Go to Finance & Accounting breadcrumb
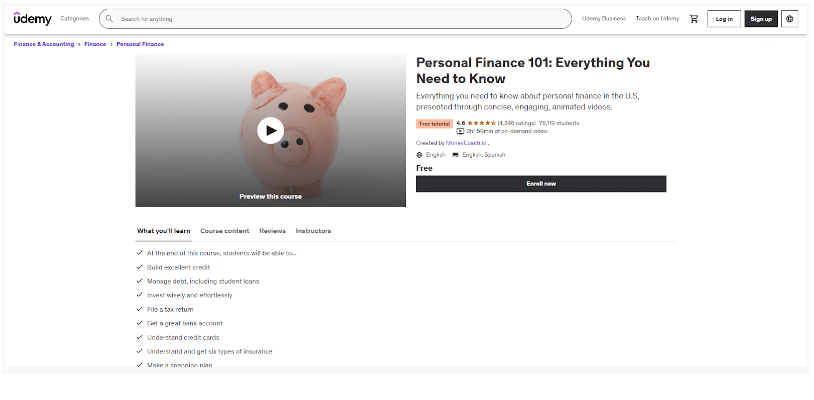Image resolution: width=814 pixels, height=400 pixels. 44,44
